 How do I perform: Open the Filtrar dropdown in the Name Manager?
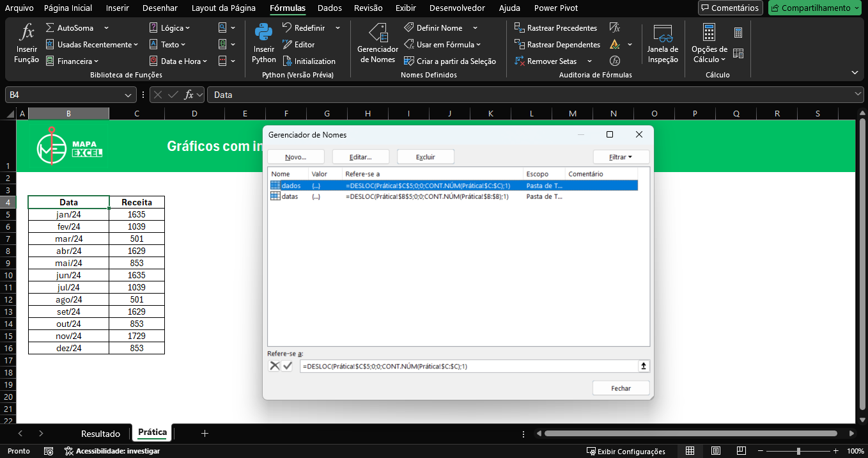(621, 157)
